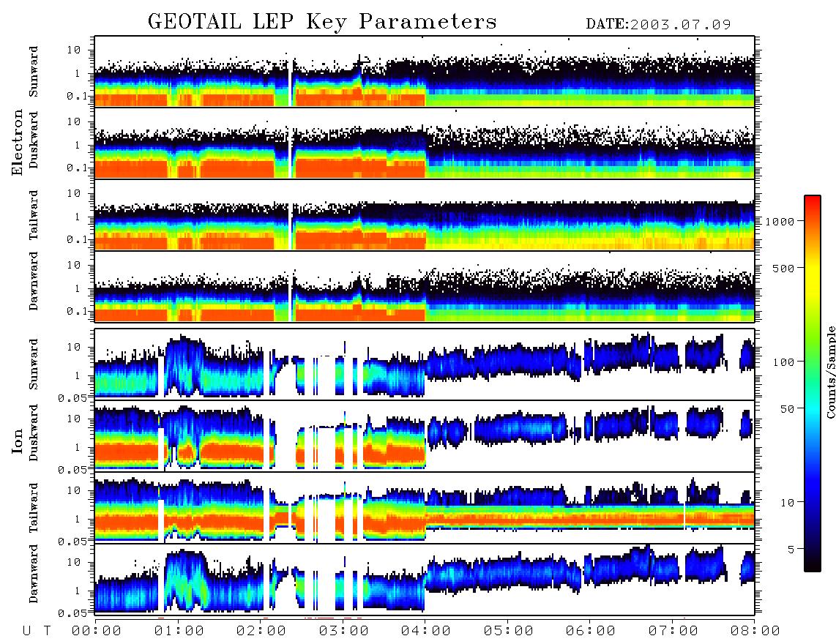
Task: Click the Ion Tailward panel label
Action: [34, 508]
